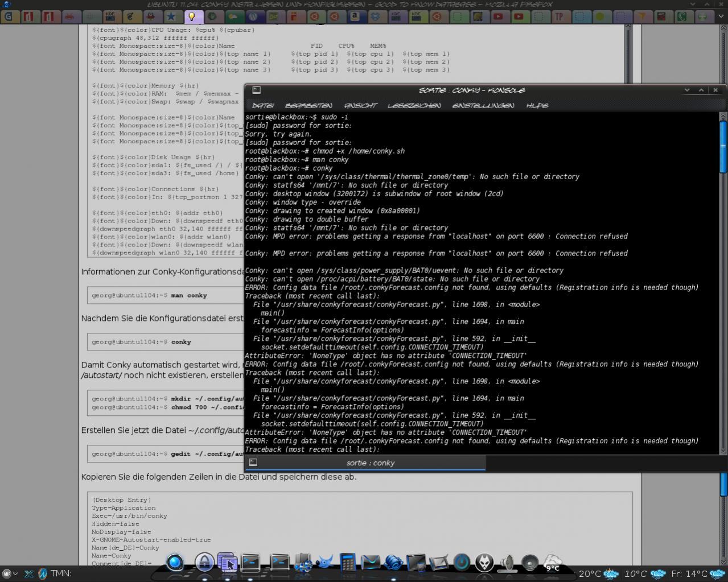Click the Adblock Plus ABP status bar icon

tap(6, 573)
